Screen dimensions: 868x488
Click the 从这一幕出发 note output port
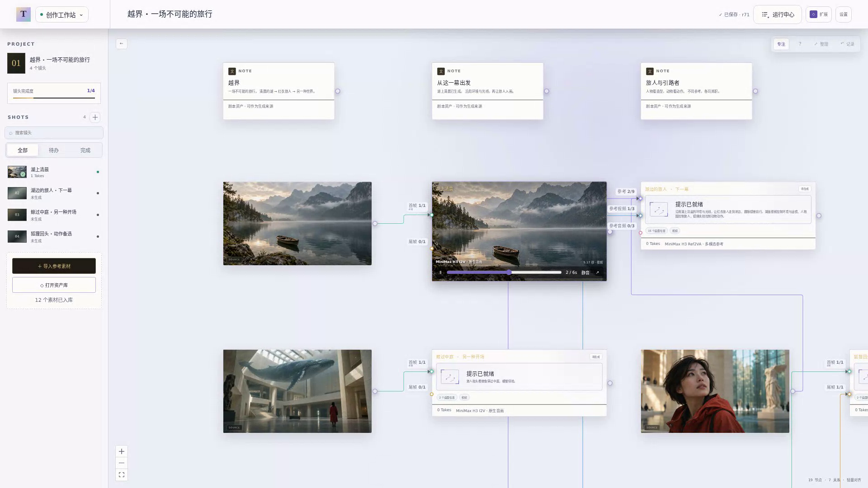click(547, 91)
